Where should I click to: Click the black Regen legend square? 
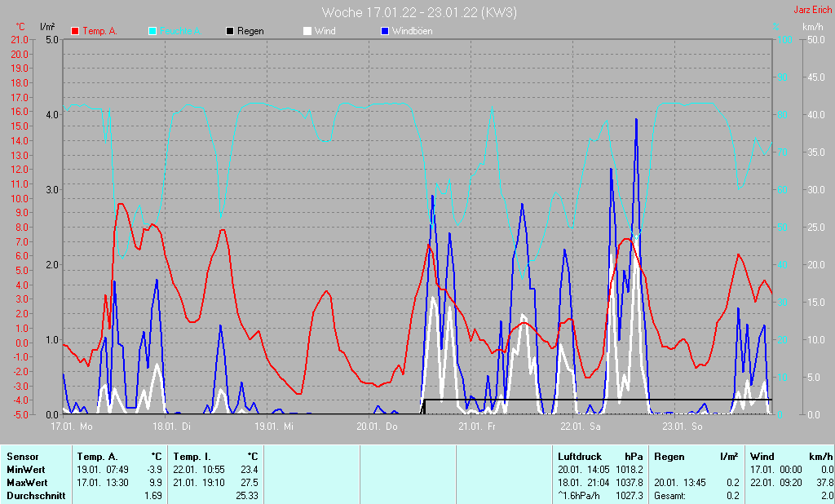tap(231, 31)
